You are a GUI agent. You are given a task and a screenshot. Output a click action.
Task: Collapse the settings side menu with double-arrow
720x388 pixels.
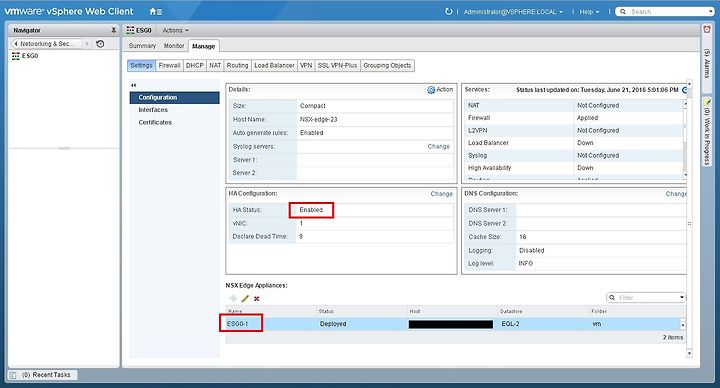134,85
